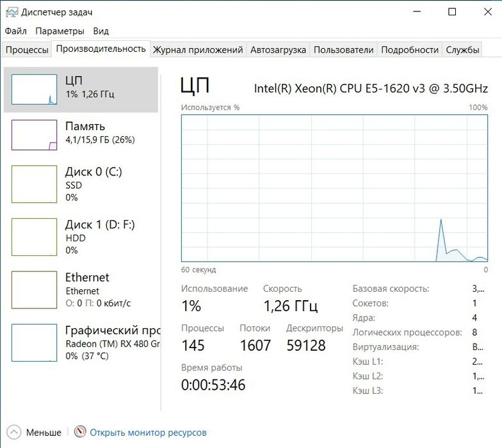
Task: Click the Графический процессор label
Action: tap(113, 330)
